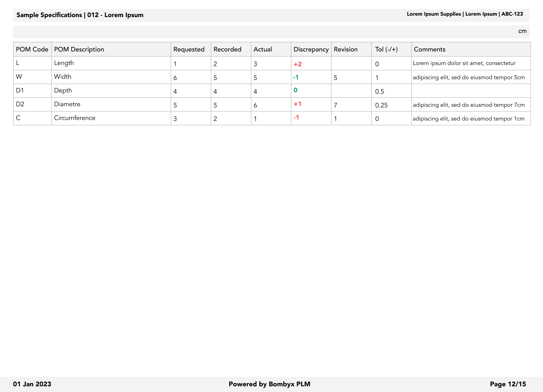
Task: Click Actual value '6' in Diametre row
Action: coord(255,105)
